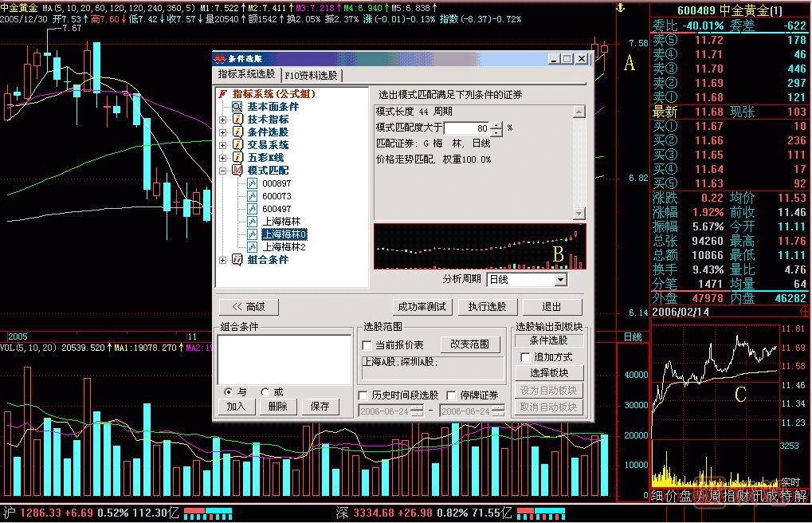
Task: Open the 分析周期 dropdown
Action: coord(560,280)
